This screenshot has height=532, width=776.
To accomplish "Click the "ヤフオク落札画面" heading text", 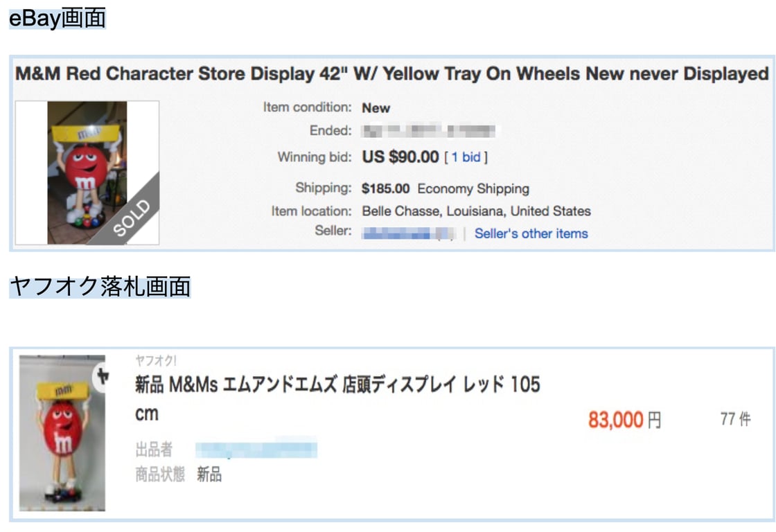I will 100,285.
